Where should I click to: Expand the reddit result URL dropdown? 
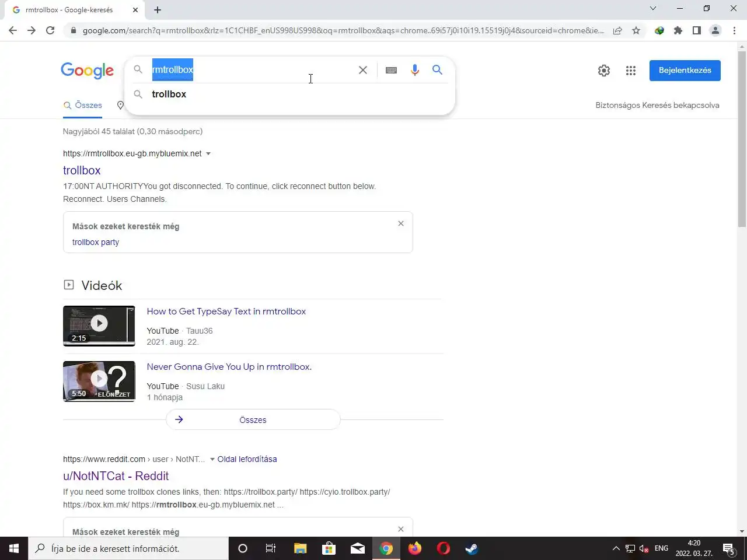click(x=212, y=460)
